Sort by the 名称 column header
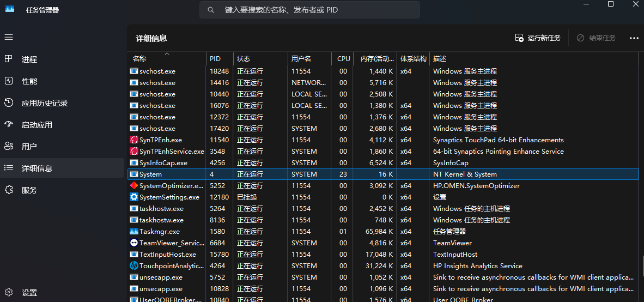This screenshot has width=644, height=302. point(167,59)
